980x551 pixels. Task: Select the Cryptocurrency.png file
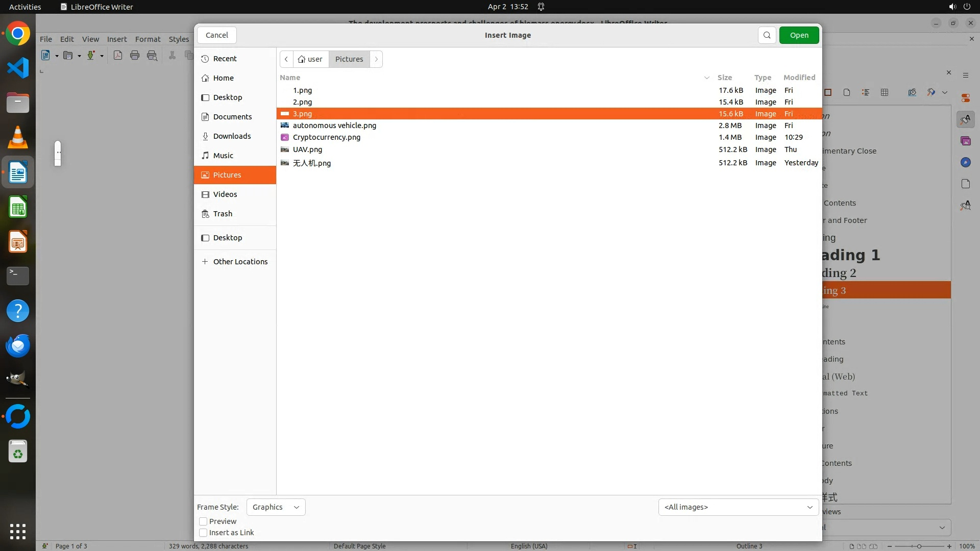[x=326, y=137]
